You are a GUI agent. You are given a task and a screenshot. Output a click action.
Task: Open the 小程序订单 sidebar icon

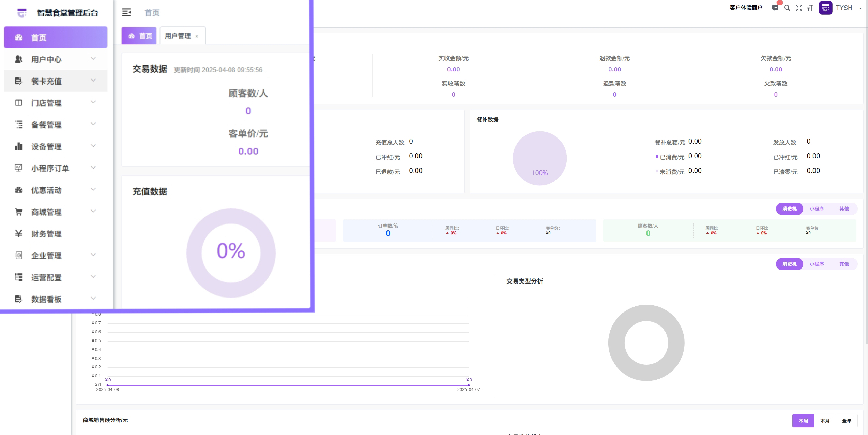(x=19, y=168)
